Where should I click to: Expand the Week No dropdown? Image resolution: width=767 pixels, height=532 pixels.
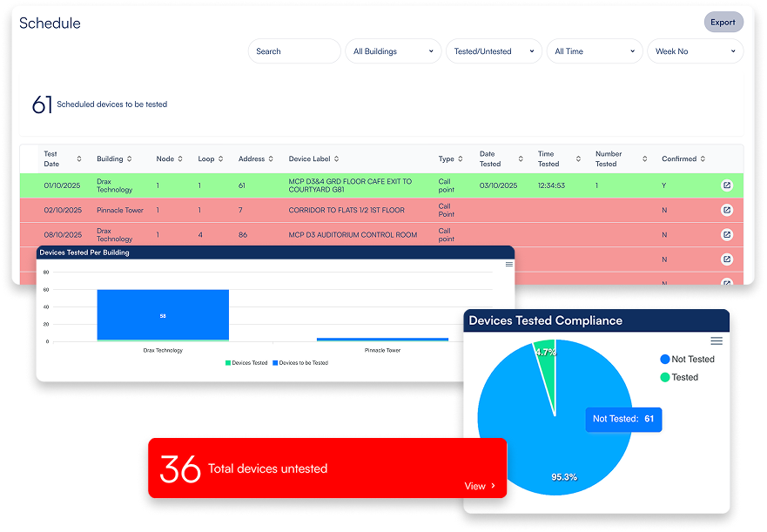(x=695, y=51)
